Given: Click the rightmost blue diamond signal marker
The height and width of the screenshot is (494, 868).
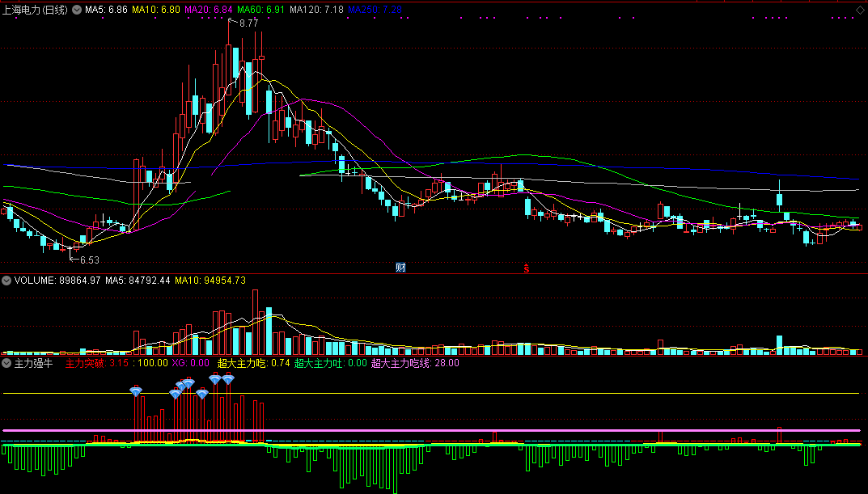Looking at the screenshot, I should (x=228, y=379).
